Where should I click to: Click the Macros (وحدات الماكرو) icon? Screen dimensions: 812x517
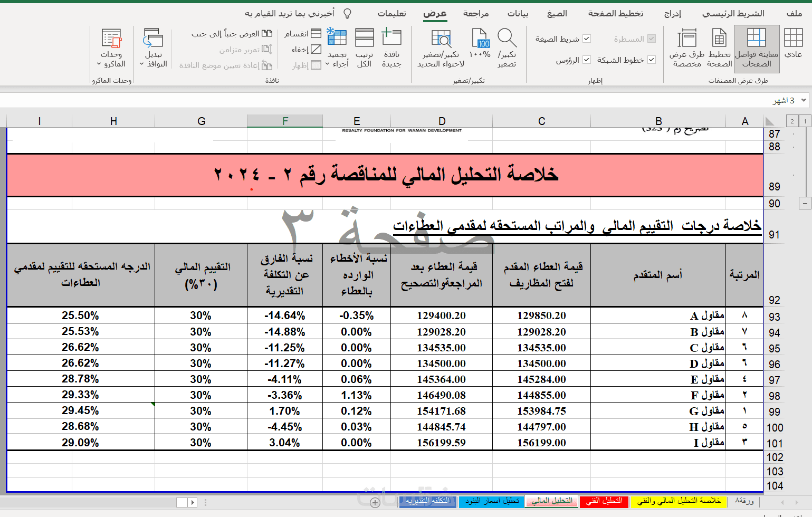pos(111,39)
